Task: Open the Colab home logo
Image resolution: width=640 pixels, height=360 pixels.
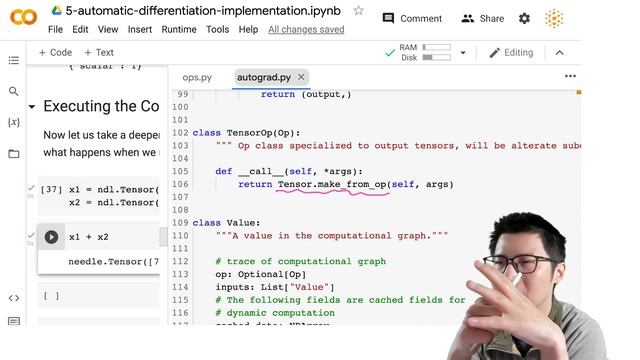Action: [x=23, y=17]
